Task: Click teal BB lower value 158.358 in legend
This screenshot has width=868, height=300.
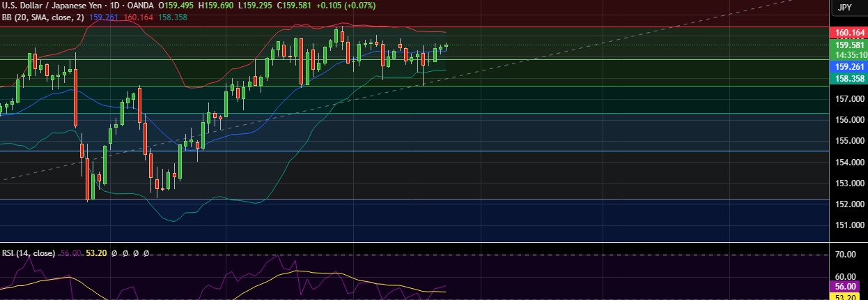Action: point(173,16)
